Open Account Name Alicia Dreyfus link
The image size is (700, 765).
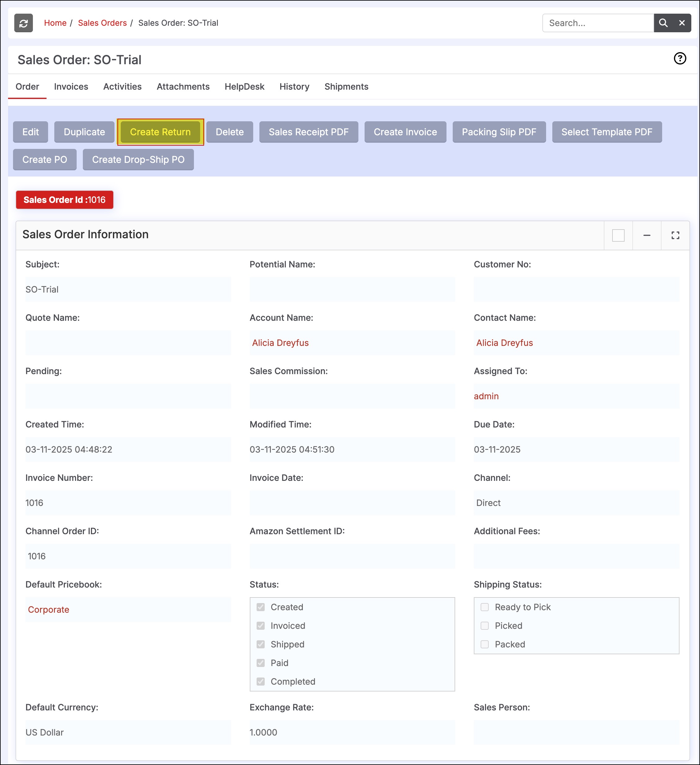point(280,343)
